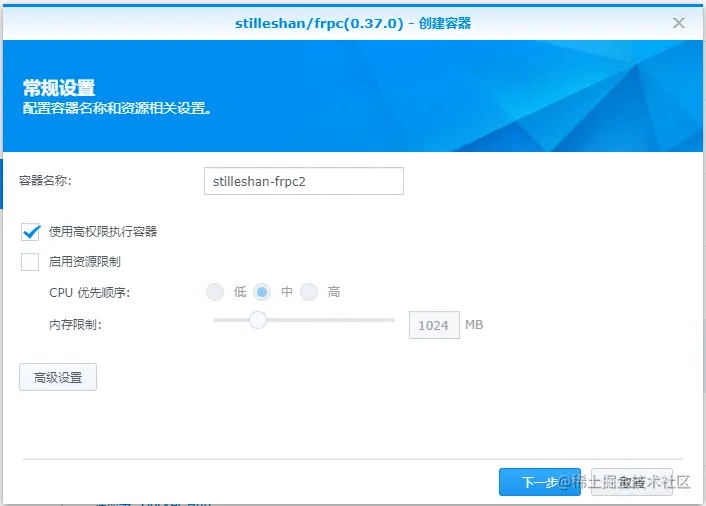This screenshot has height=506, width=706.
Task: Enable the resource limit checkbox
Action: (30, 262)
